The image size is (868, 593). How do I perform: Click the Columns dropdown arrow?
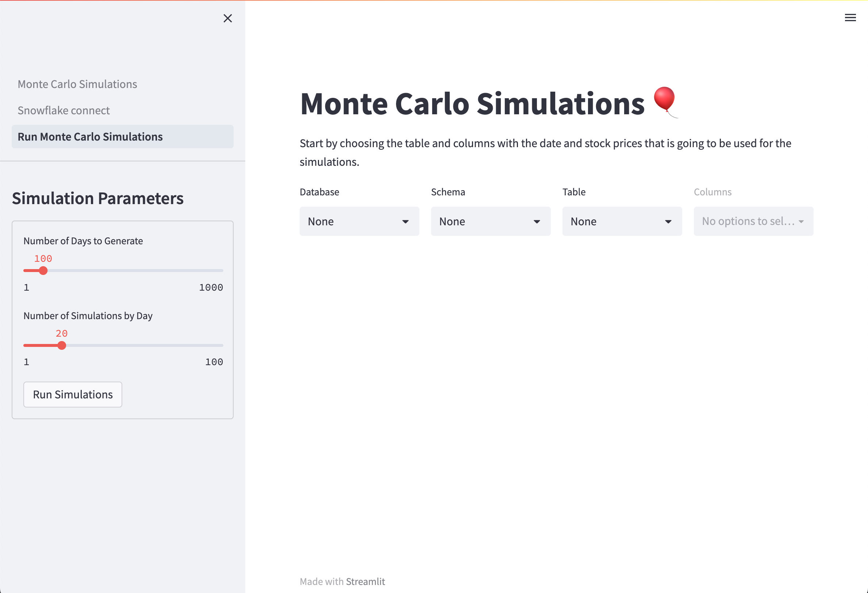point(801,222)
